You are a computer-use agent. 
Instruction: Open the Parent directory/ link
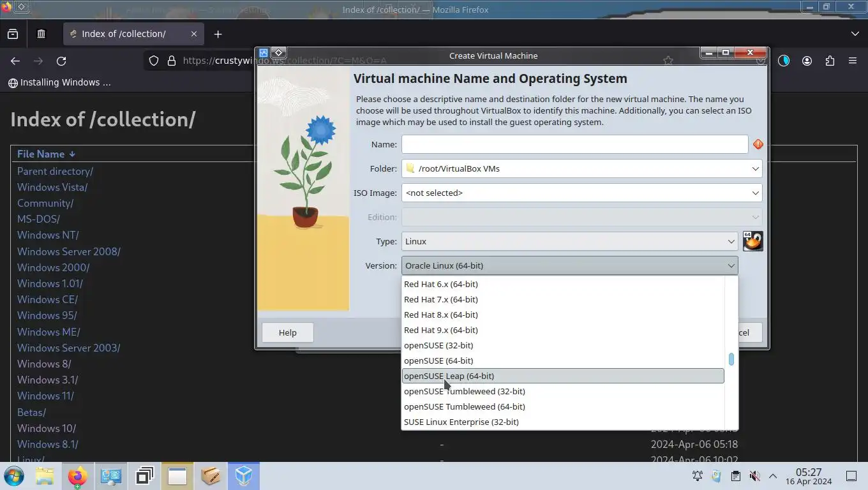coord(55,171)
